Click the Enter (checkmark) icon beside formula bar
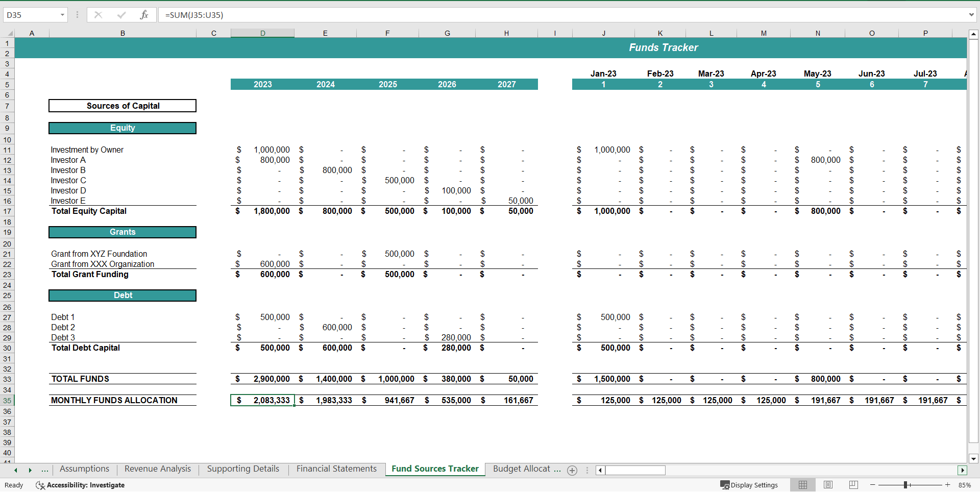This screenshot has height=492, width=980. (121, 15)
